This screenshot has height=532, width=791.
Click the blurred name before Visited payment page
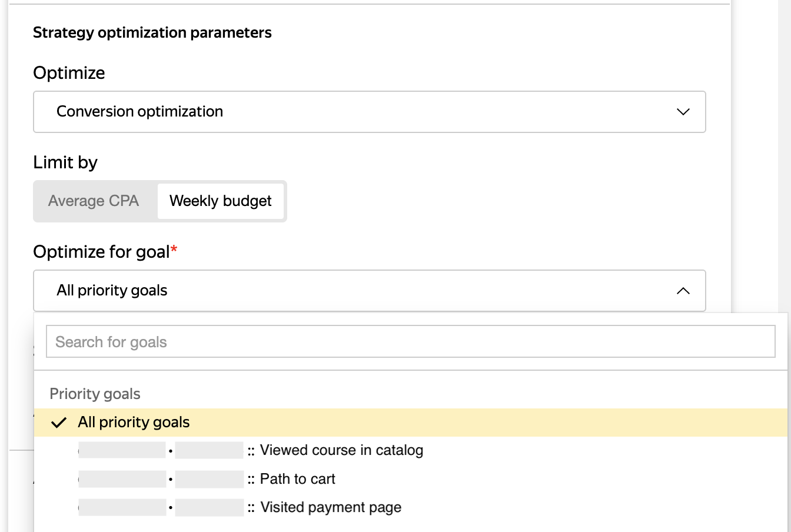(122, 507)
